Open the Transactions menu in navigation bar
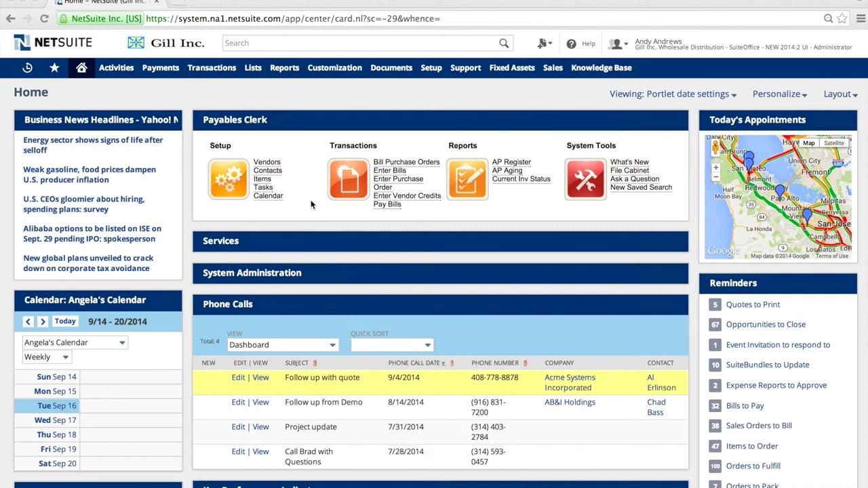868x488 pixels. click(x=212, y=68)
